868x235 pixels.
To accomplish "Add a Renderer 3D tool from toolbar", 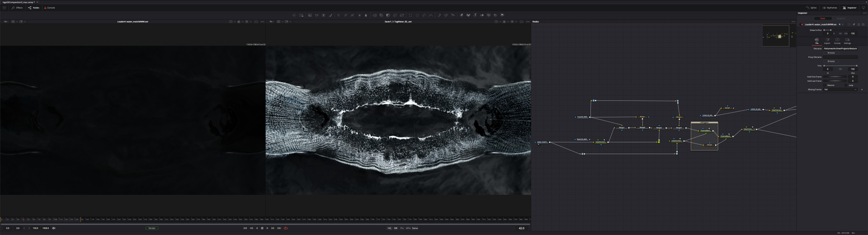I will [502, 15].
